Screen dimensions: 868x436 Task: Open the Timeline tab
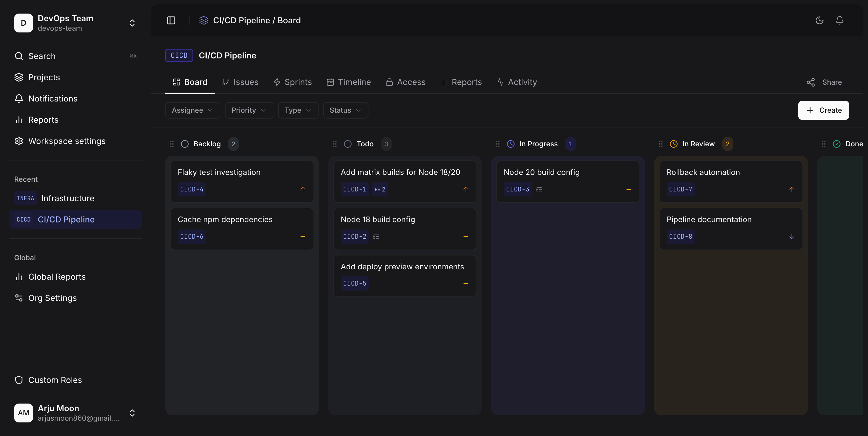tap(348, 82)
